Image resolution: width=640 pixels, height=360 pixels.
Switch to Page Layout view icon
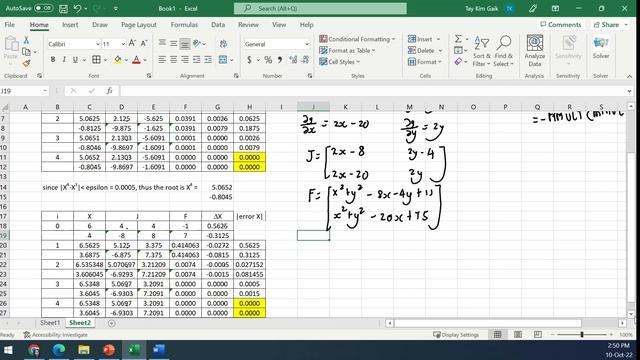pos(518,334)
